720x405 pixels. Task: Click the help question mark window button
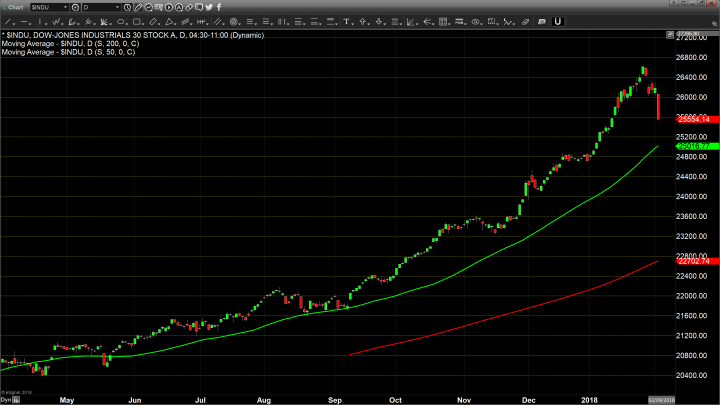pos(673,4)
